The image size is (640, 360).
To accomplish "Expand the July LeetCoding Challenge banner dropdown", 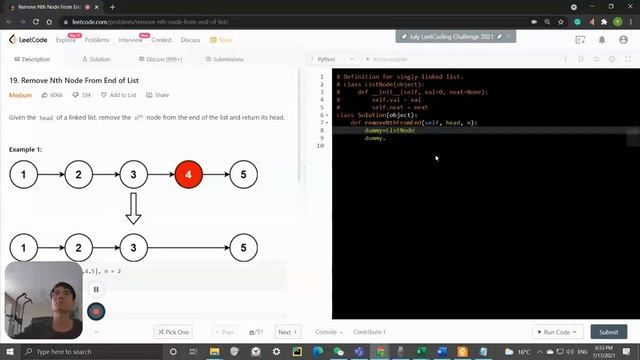I will click(x=509, y=36).
